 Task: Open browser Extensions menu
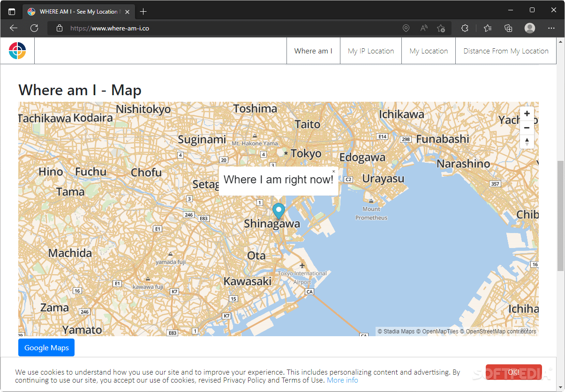(465, 28)
